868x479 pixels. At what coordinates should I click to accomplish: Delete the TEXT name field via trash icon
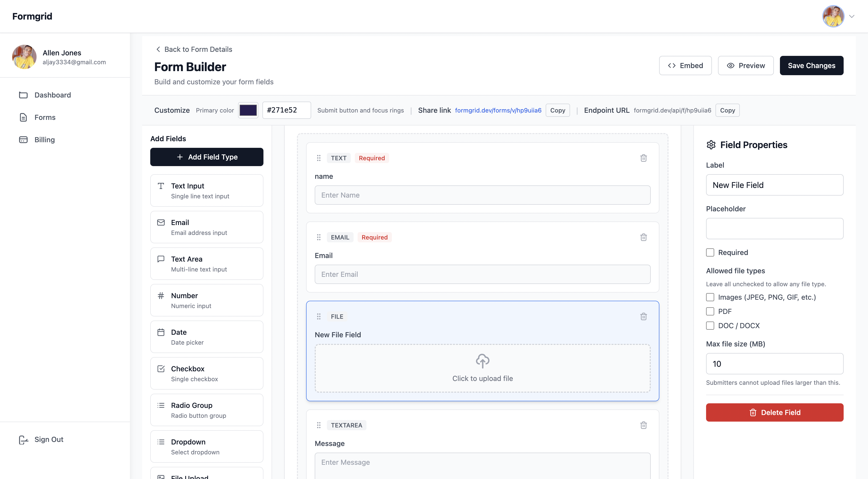click(x=643, y=158)
